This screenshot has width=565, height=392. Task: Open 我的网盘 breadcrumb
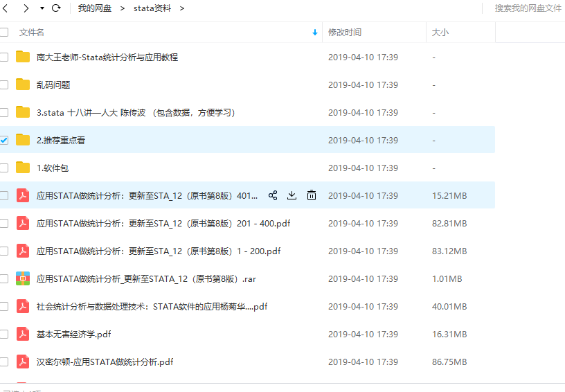[95, 8]
